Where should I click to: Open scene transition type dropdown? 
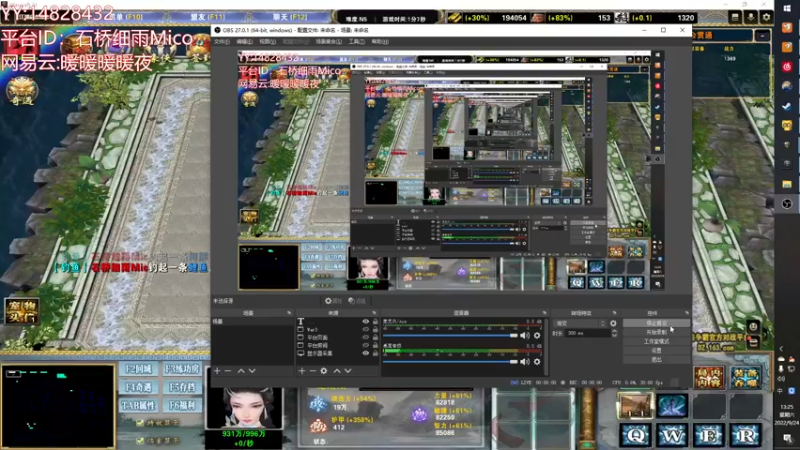pos(581,323)
